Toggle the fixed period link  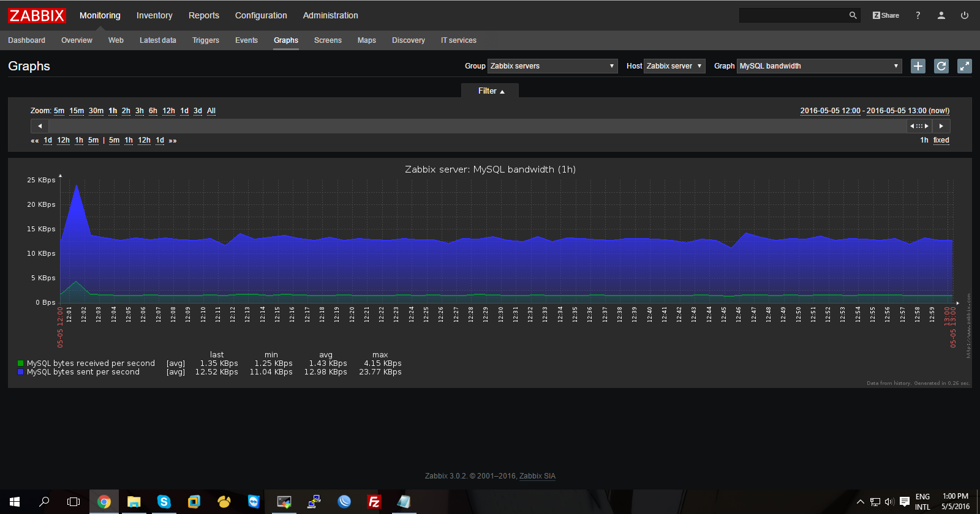tap(941, 140)
